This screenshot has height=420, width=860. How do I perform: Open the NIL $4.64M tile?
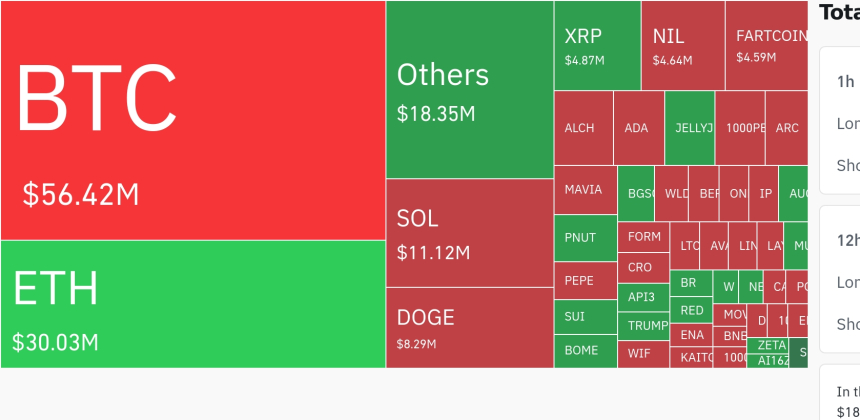pyautogui.click(x=683, y=45)
